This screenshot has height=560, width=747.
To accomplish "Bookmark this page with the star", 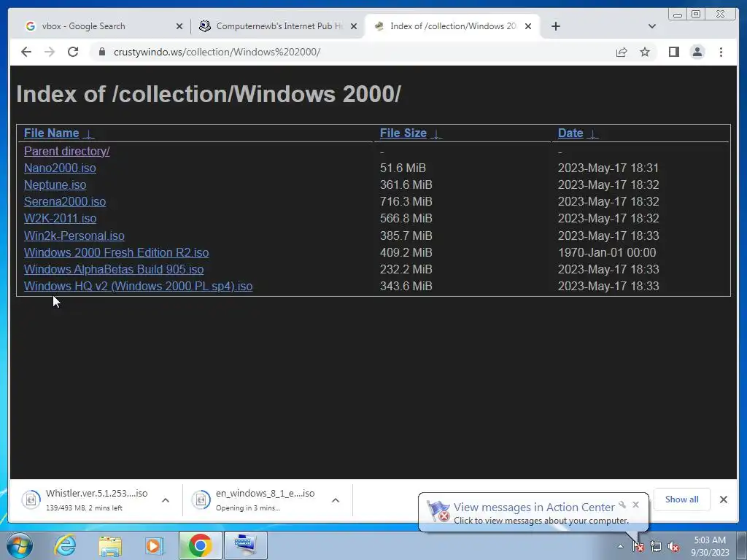I will click(x=645, y=52).
